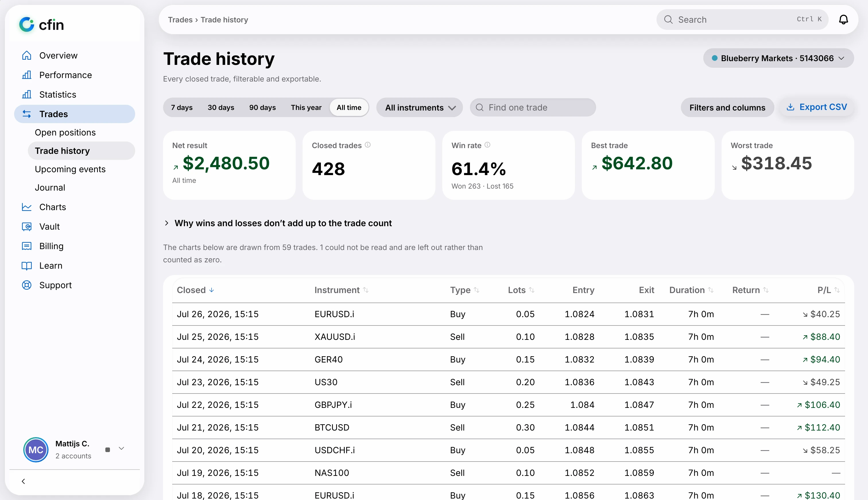Select the This year range
The image size is (868, 500).
(x=306, y=107)
